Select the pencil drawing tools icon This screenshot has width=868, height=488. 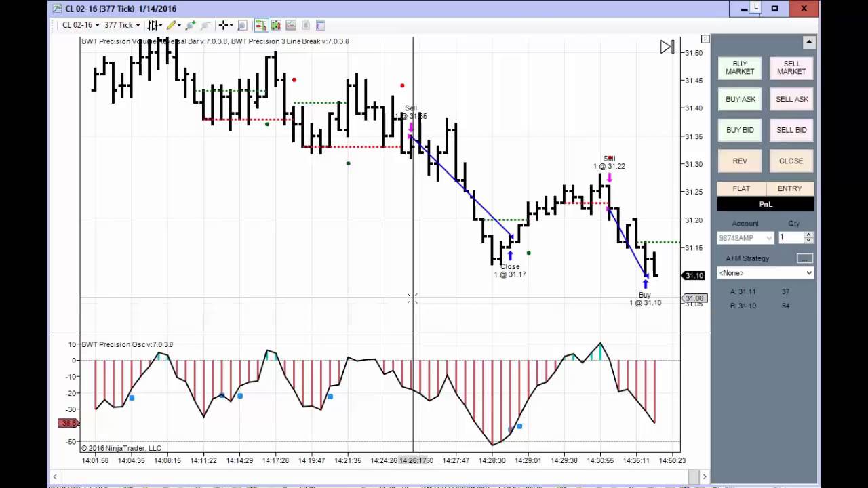pyautogui.click(x=171, y=25)
